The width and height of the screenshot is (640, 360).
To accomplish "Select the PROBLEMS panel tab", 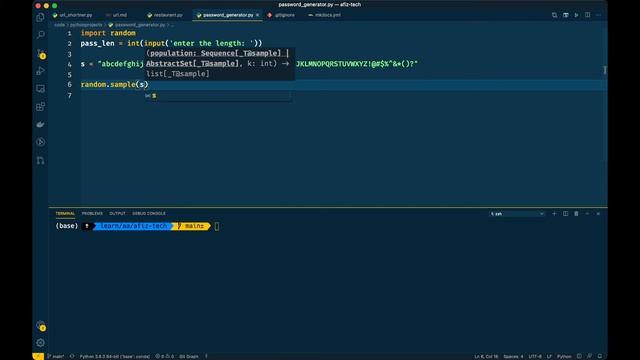I will [92, 213].
